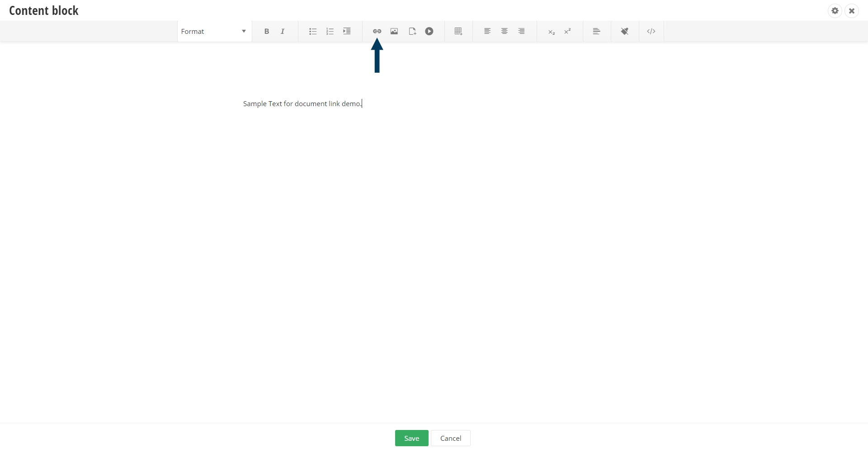Click the insert media play icon
Viewport: 868px width, 453px height.
click(429, 31)
